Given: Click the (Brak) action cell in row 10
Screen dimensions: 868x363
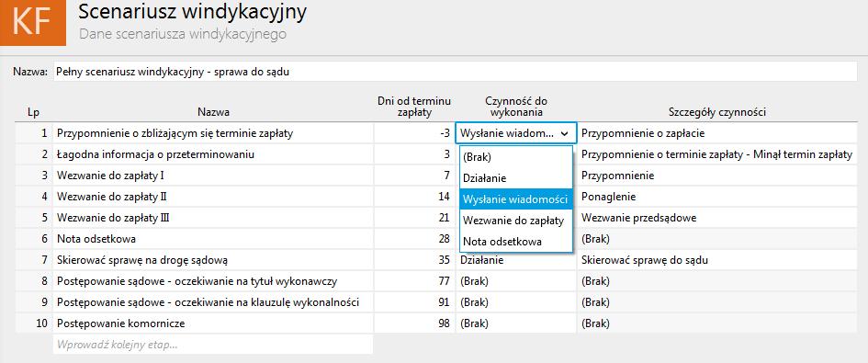Looking at the screenshot, I should click(516, 323).
